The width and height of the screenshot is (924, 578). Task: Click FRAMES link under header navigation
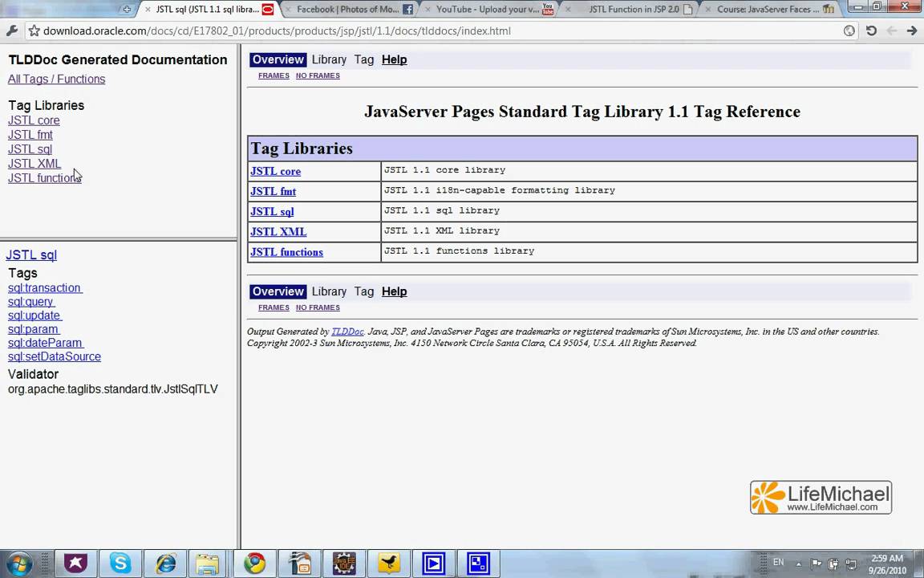point(274,75)
